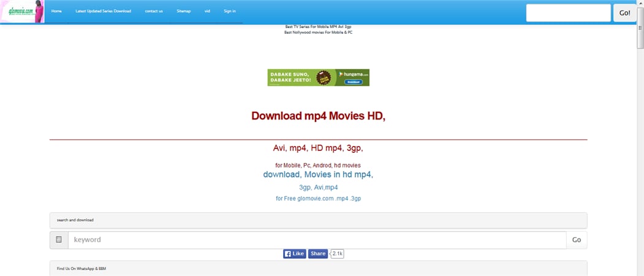
Task: Click 'for Free glomovie.com .mp4 .3gp' text
Action: click(x=318, y=198)
